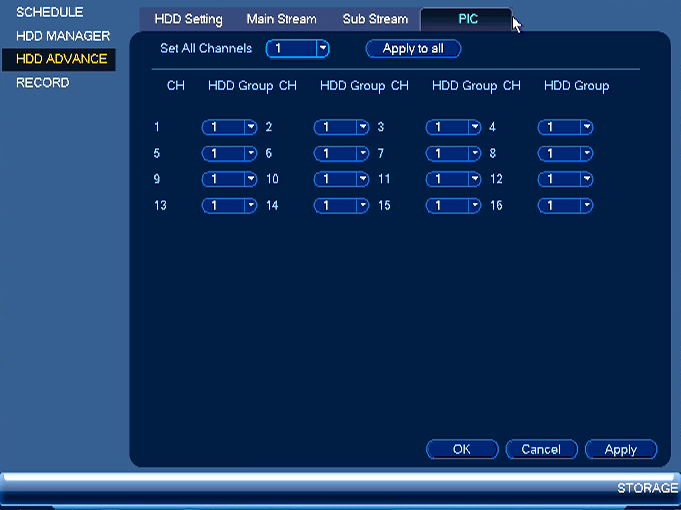The height and width of the screenshot is (510, 681).
Task: Open HDD Group dropdown for channel 14
Action: coord(341,205)
